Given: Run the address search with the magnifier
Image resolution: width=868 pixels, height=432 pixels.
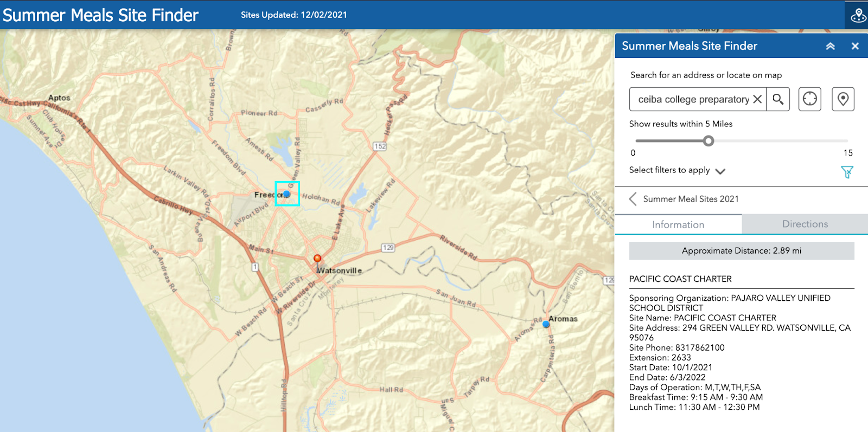Looking at the screenshot, I should 778,99.
